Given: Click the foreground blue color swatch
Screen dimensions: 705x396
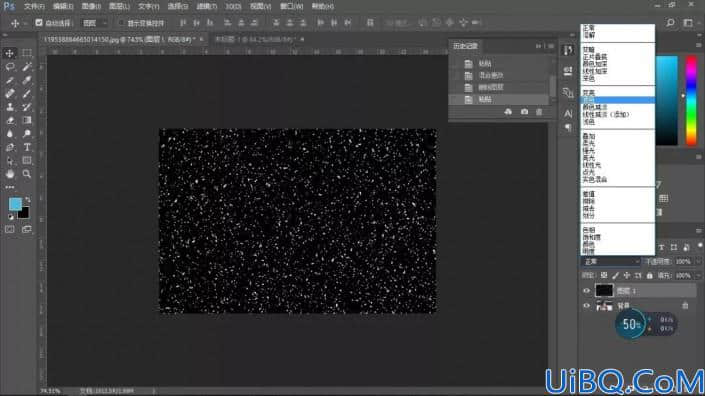Looking at the screenshot, I should point(14,203).
